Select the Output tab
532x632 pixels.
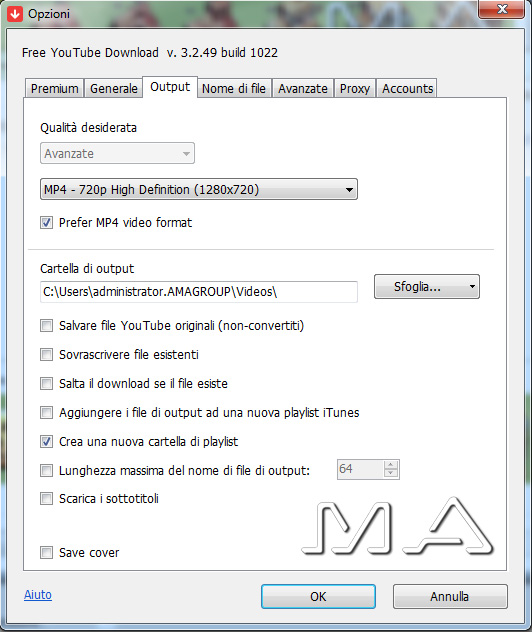click(x=170, y=87)
